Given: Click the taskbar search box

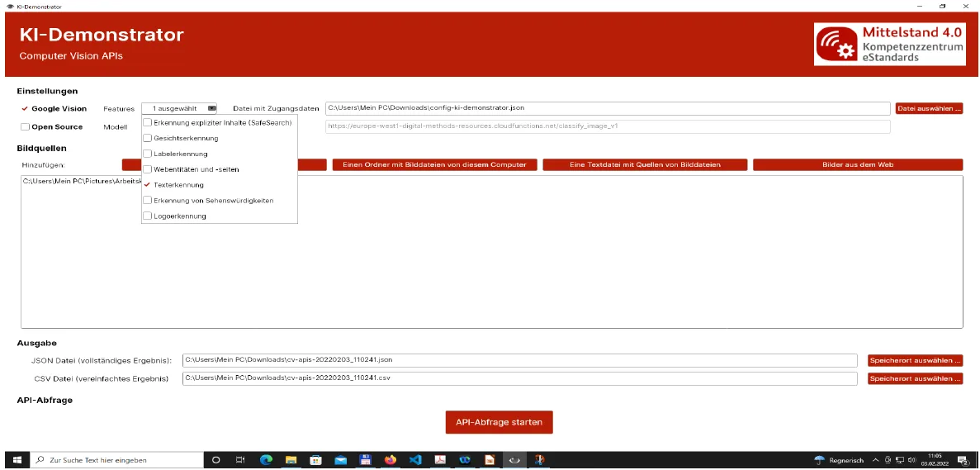Looking at the screenshot, I should point(116,460).
